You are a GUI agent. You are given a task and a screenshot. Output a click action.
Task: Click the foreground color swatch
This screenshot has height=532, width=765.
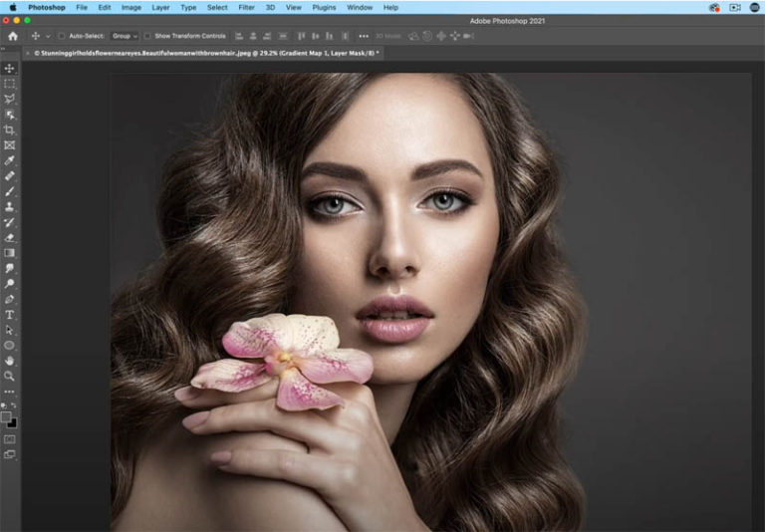tap(7, 417)
